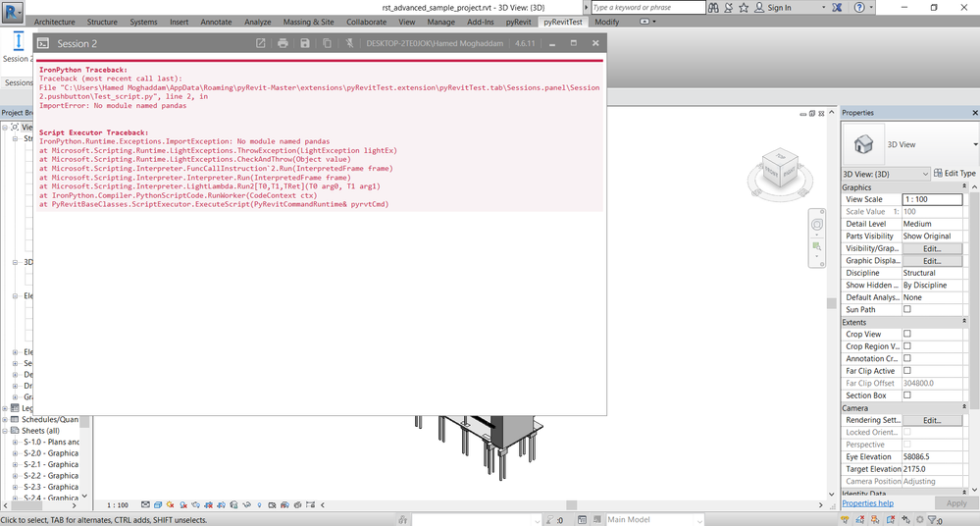
Task: Save the Session 2 output log
Action: pyautogui.click(x=305, y=43)
